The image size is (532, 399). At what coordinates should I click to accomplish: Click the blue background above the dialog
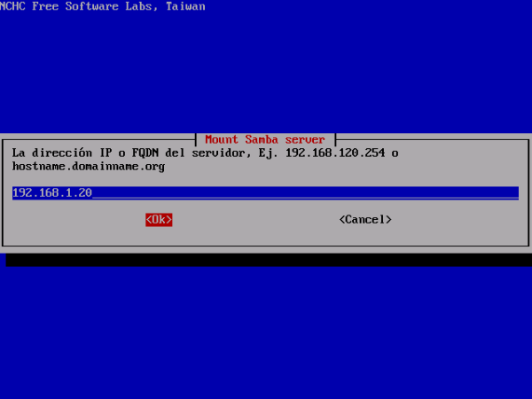[x=266, y=71]
